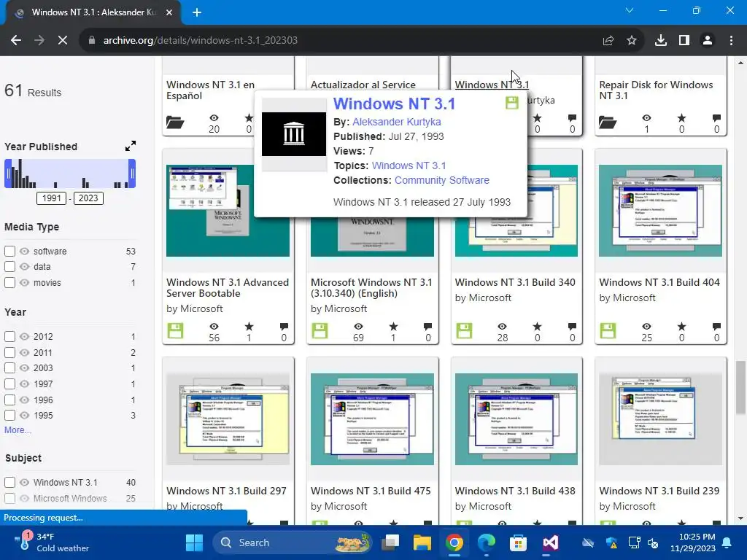Screen dimensions: 747x560
Task: Open Windows NT 3.1 topic link in popup
Action: pyautogui.click(x=409, y=166)
